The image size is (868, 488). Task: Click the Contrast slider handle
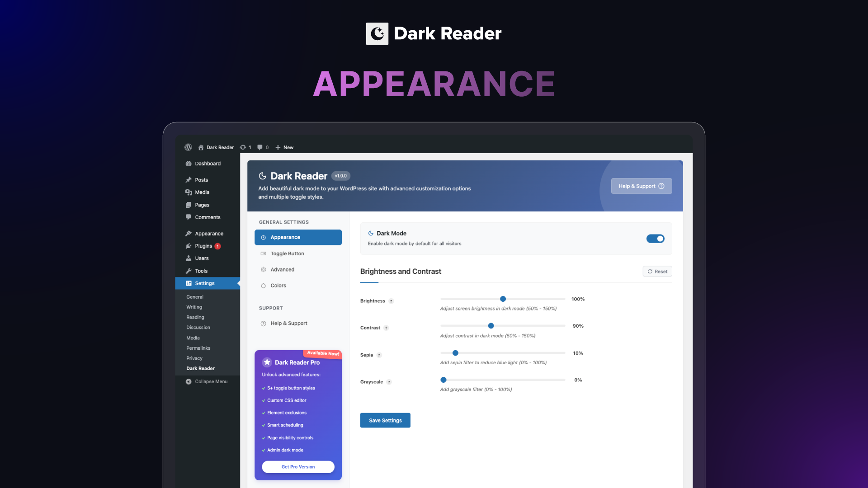pos(491,326)
